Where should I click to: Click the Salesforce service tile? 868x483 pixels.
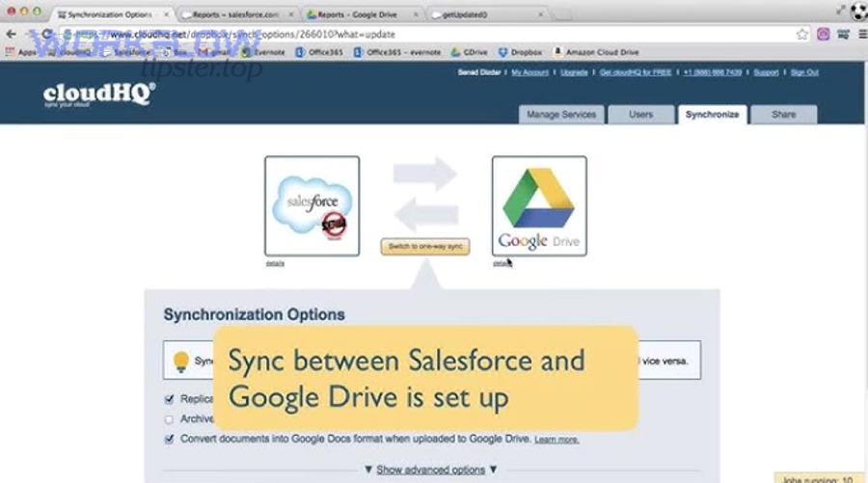click(x=312, y=205)
